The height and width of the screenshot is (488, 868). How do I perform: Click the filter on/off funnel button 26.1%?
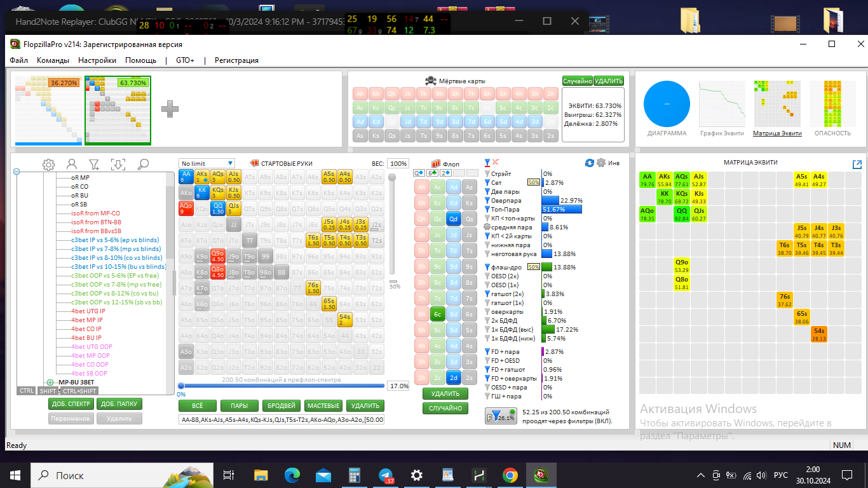501,416
